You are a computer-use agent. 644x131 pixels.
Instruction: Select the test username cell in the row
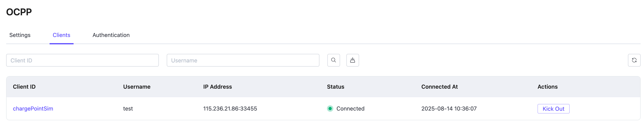[128, 109]
